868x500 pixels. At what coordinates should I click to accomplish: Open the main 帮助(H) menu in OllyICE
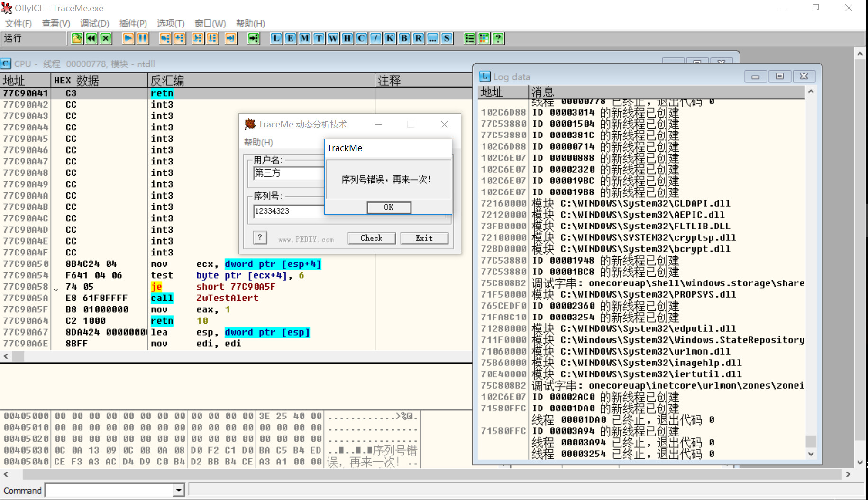[250, 23]
